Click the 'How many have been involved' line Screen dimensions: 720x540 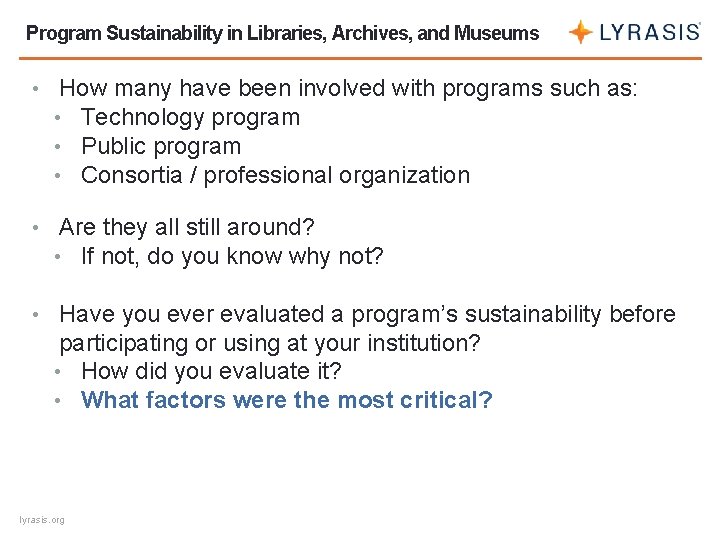[x=349, y=88]
